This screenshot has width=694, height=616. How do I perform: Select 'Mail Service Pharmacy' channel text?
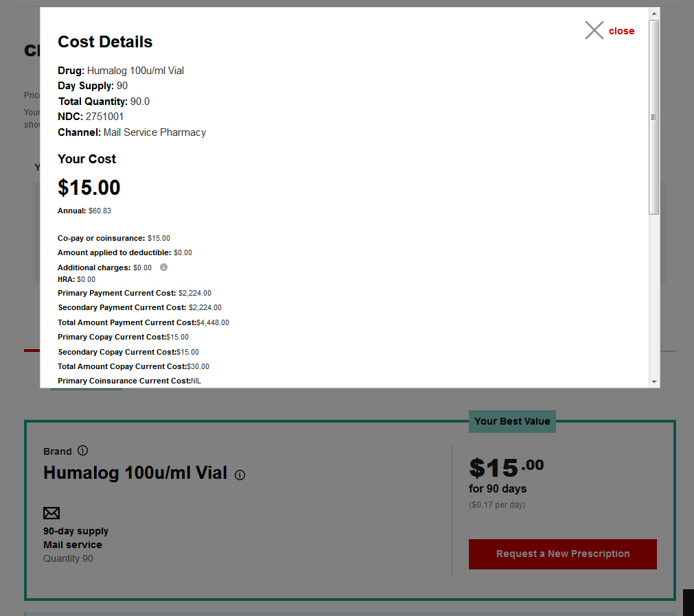click(154, 132)
